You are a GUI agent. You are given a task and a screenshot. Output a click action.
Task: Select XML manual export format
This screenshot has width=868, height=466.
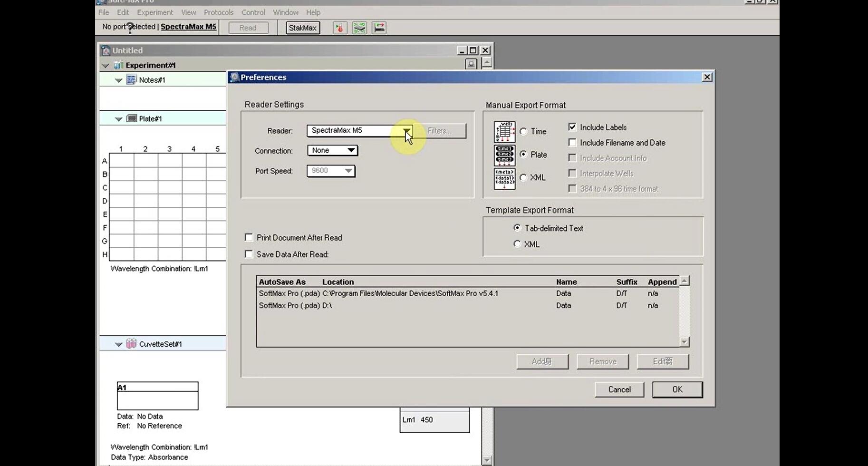(523, 177)
